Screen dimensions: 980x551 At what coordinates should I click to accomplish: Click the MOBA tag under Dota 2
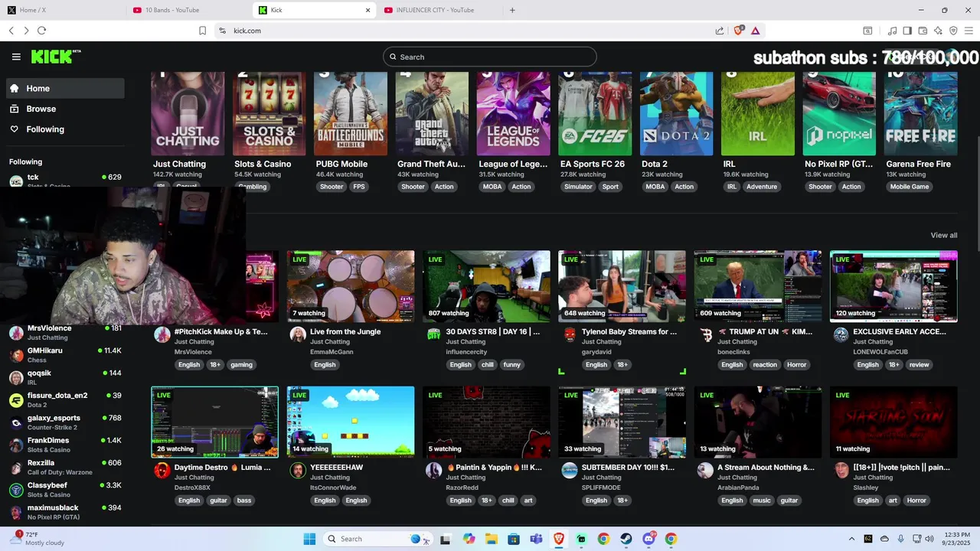coord(655,187)
